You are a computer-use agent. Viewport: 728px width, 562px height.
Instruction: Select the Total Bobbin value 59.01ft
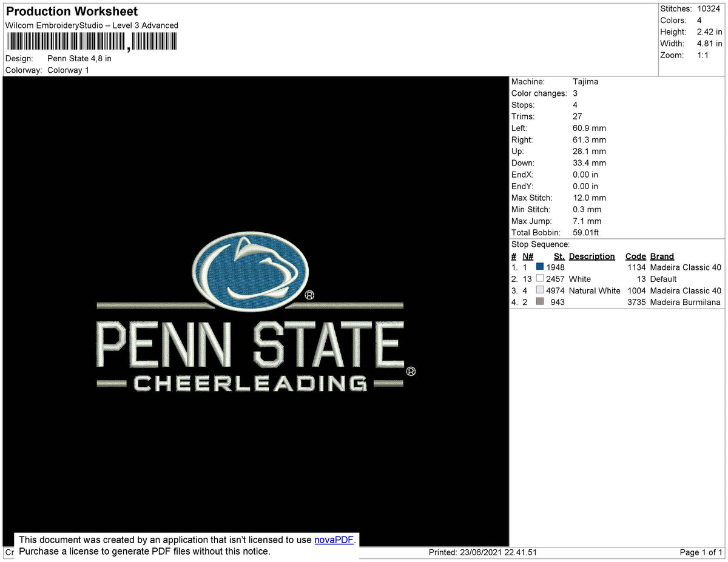point(586,232)
